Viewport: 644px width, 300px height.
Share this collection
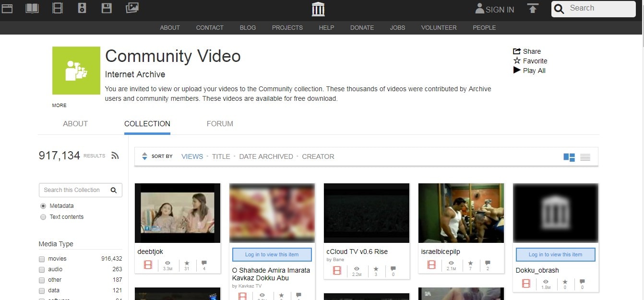(527, 51)
